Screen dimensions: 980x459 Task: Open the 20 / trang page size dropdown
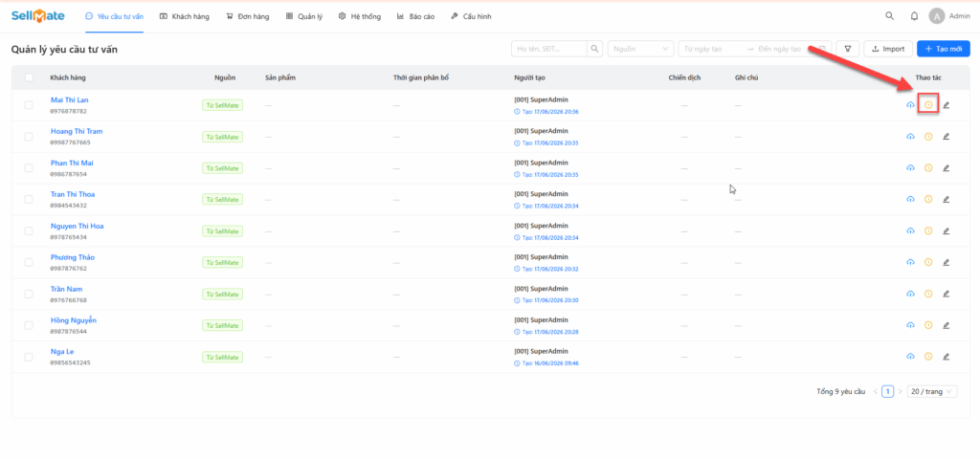click(932, 391)
